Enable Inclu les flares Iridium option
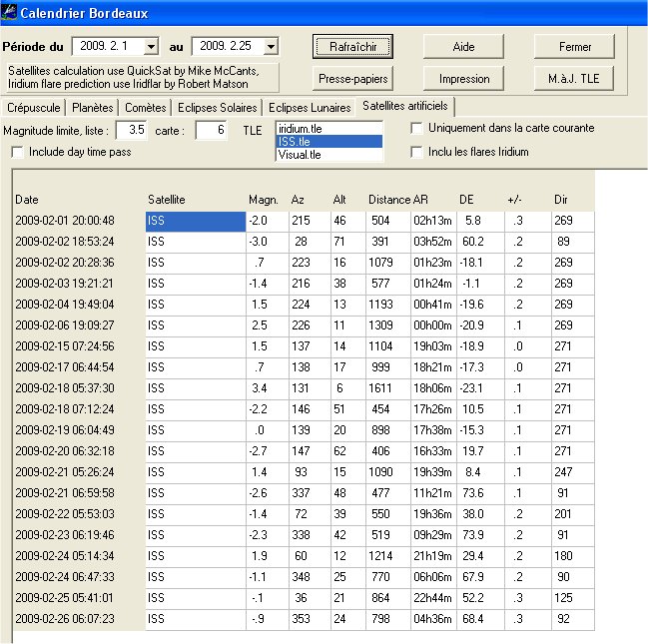Viewport: 648px width, 644px height. (x=417, y=152)
